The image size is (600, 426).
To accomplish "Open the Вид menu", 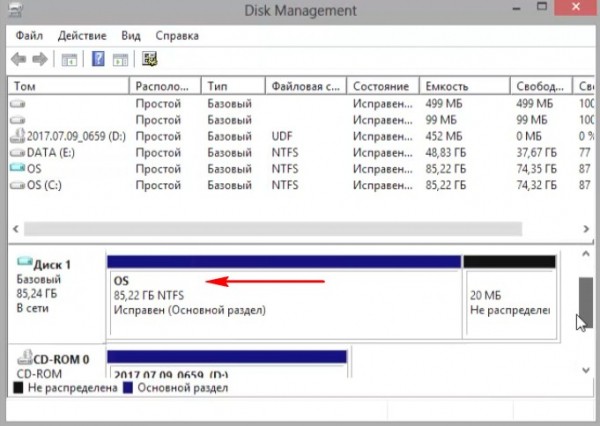I will [x=131, y=36].
